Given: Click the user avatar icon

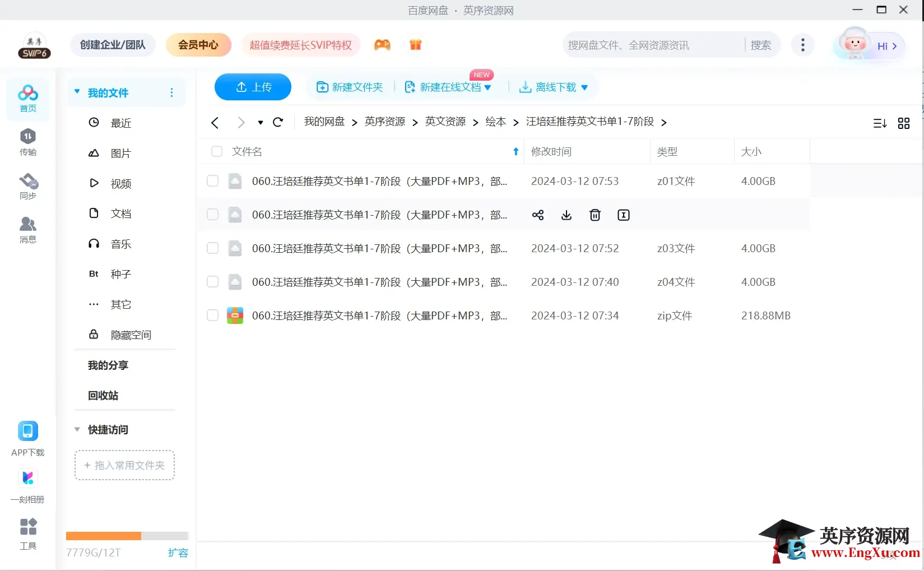Looking at the screenshot, I should [x=854, y=44].
